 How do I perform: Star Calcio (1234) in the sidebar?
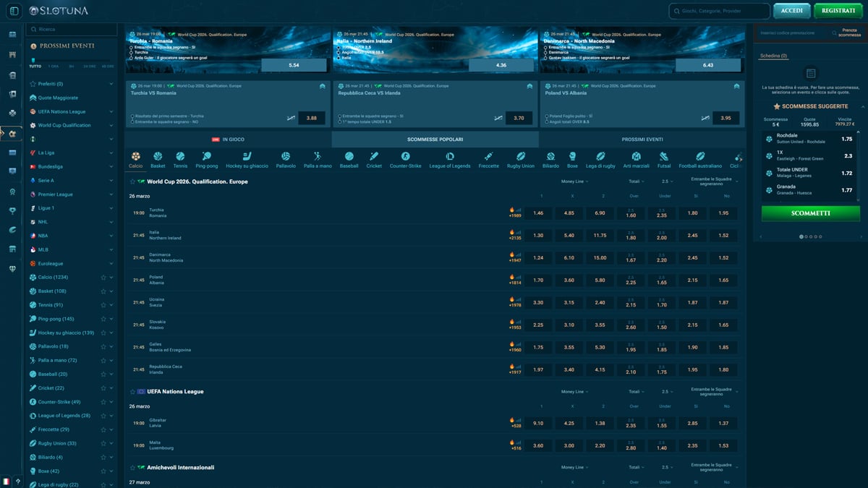pyautogui.click(x=103, y=277)
